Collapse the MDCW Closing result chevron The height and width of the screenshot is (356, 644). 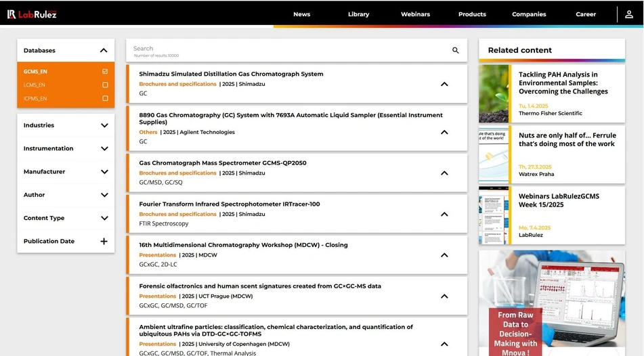(x=444, y=255)
